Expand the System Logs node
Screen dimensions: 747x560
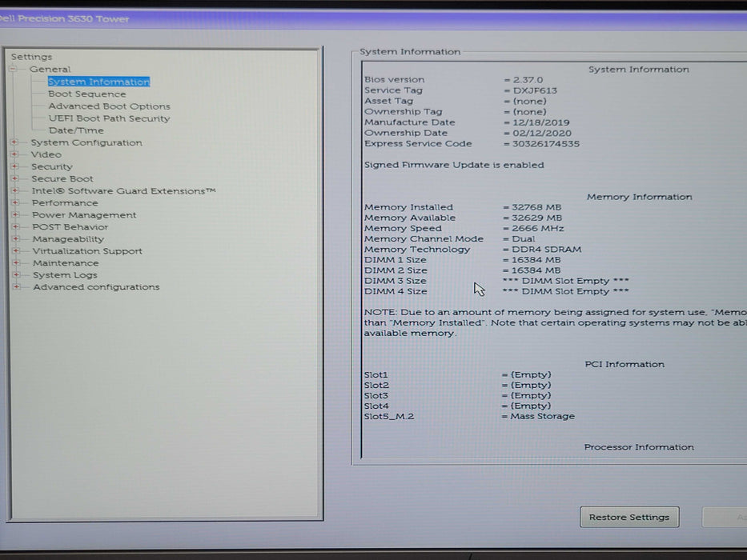tap(17, 274)
